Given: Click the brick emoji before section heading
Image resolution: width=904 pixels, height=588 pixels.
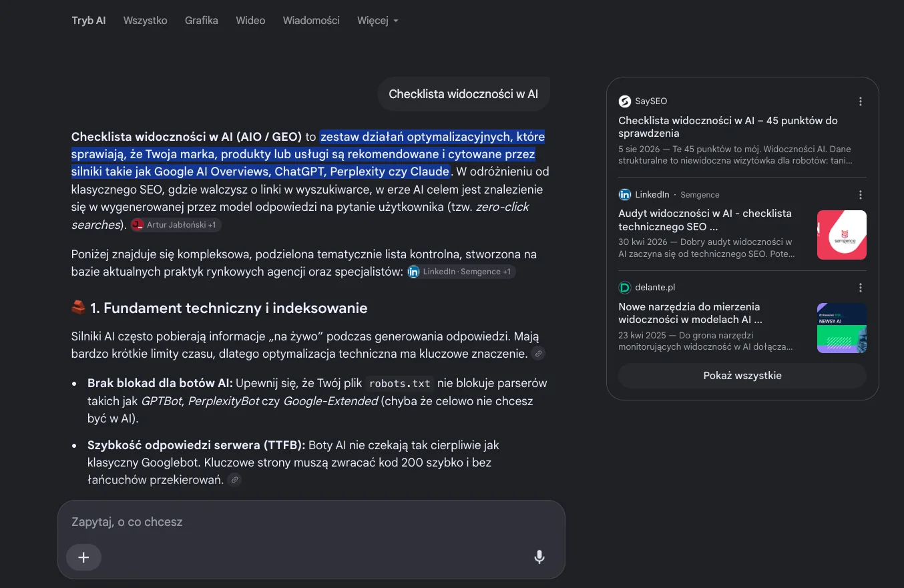Looking at the screenshot, I should (x=79, y=308).
